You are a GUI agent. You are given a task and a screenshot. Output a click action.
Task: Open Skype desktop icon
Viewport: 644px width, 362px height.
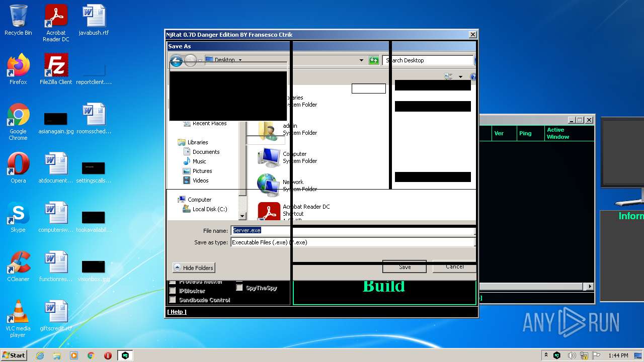click(18, 217)
